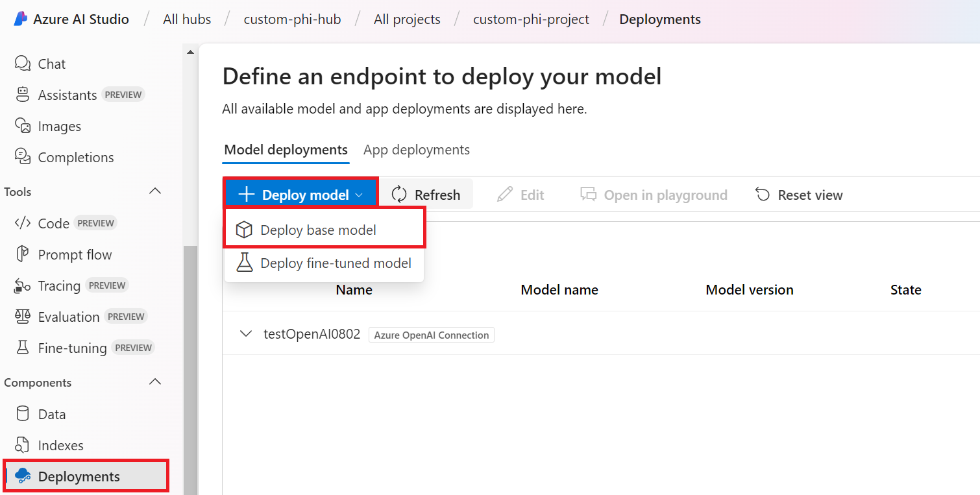Expand the testOpenAI0802 row
The image size is (980, 495).
tap(245, 334)
